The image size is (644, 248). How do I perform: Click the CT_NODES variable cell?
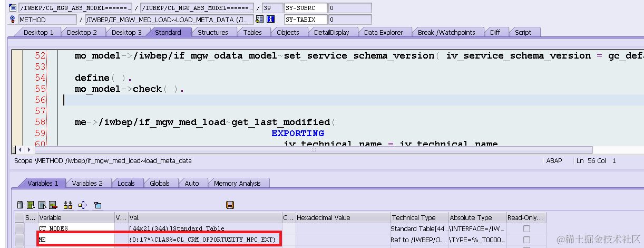point(75,228)
